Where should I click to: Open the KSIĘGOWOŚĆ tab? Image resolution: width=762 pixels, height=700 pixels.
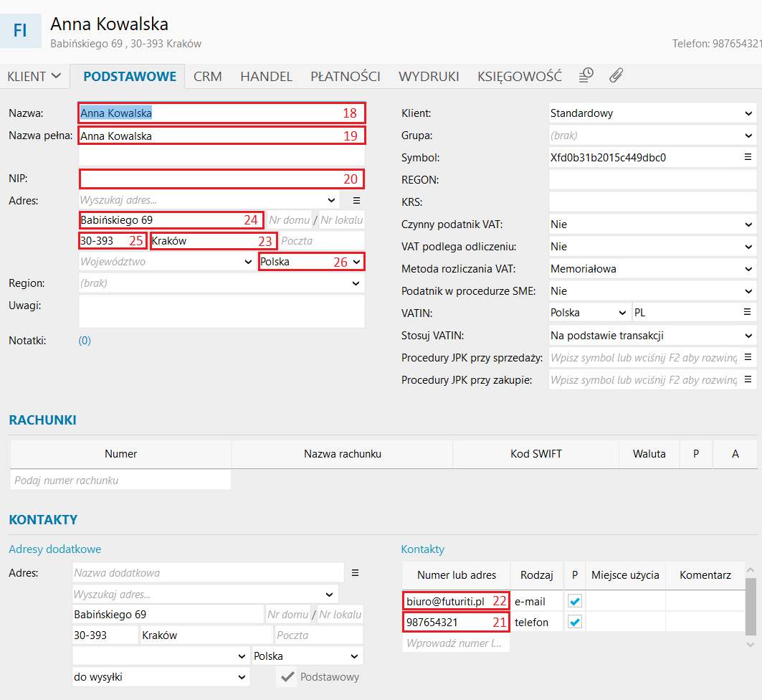coord(519,76)
